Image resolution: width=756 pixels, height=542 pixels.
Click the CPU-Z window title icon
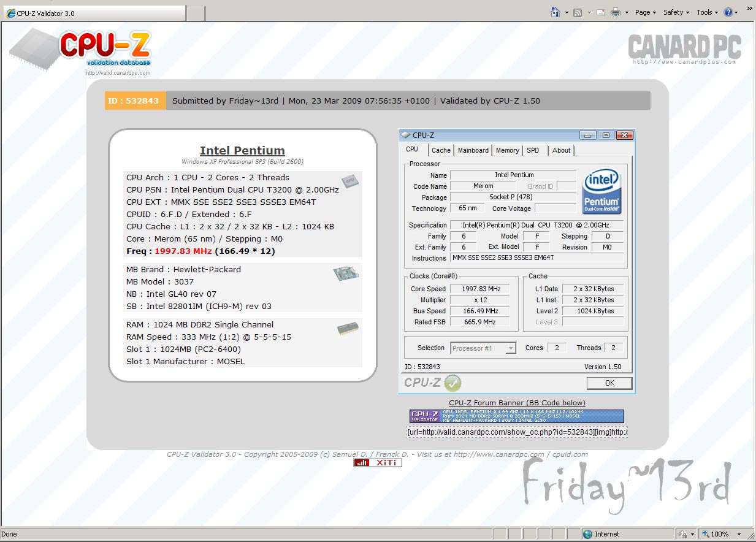405,135
